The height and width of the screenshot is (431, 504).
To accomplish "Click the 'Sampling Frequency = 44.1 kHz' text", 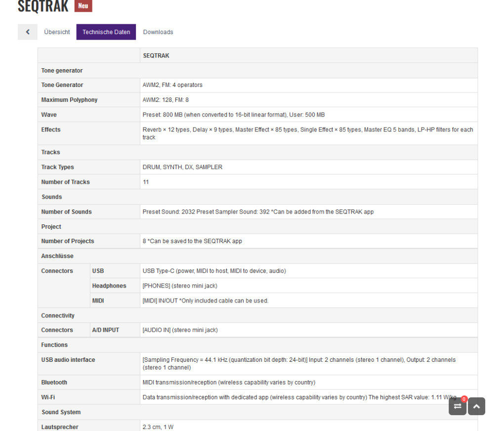I will point(299,363).
